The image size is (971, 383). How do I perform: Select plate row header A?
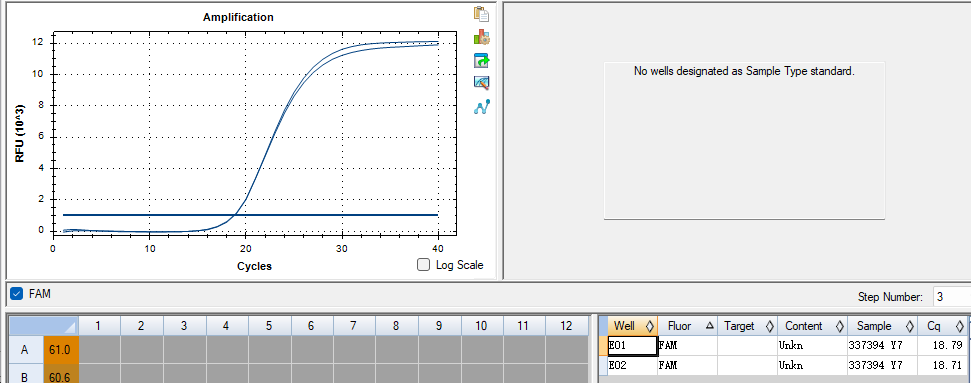(25, 350)
